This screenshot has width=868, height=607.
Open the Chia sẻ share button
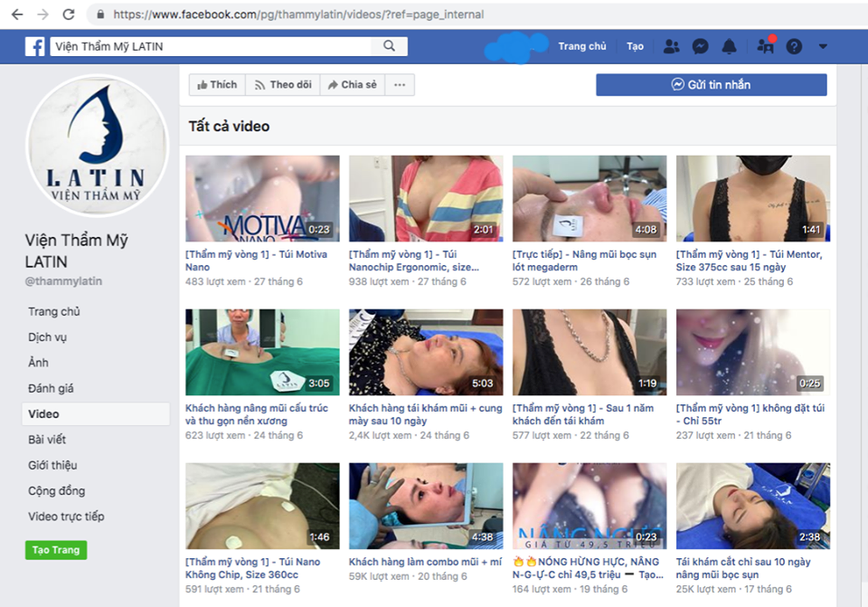coord(352,85)
